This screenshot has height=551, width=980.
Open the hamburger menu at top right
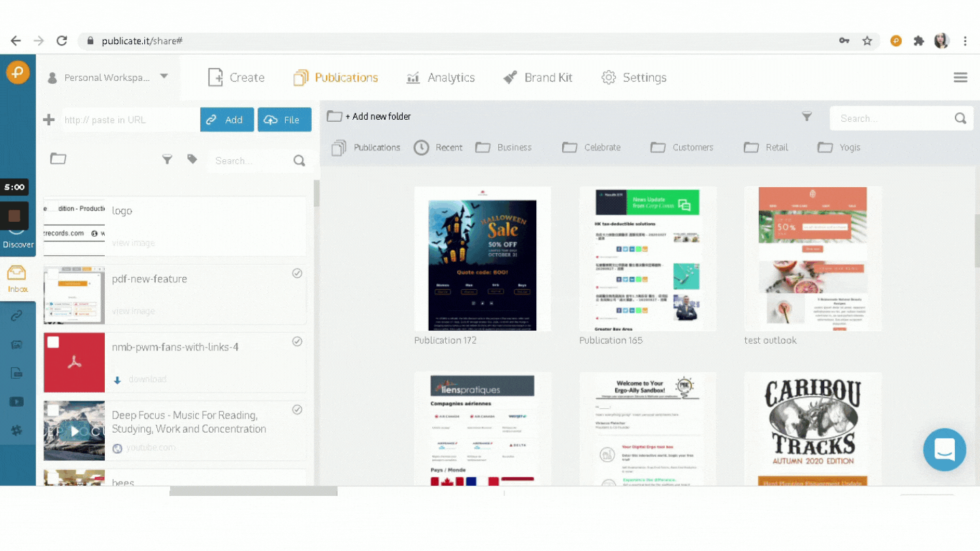pyautogui.click(x=960, y=77)
